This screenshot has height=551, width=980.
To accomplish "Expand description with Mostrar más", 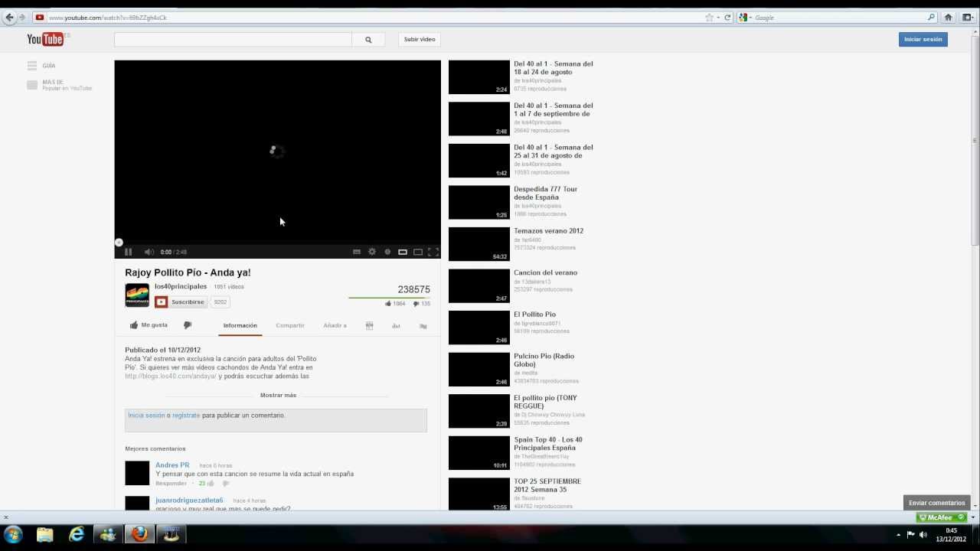I will click(278, 395).
